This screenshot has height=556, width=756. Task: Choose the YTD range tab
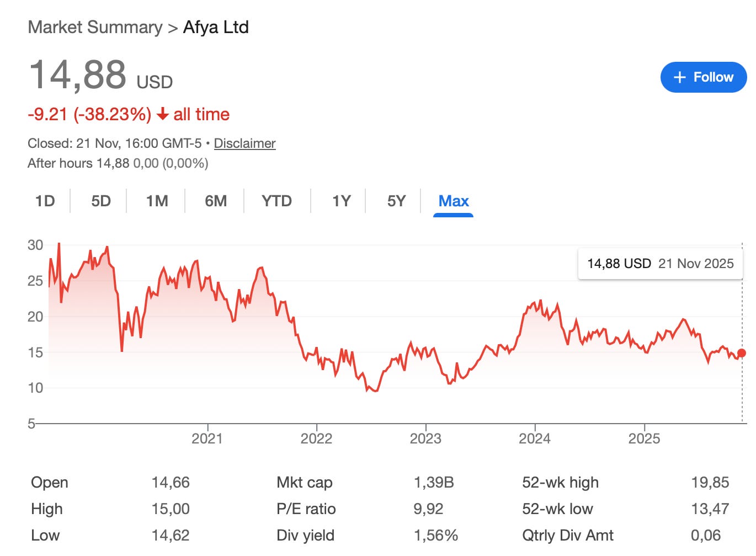(276, 201)
